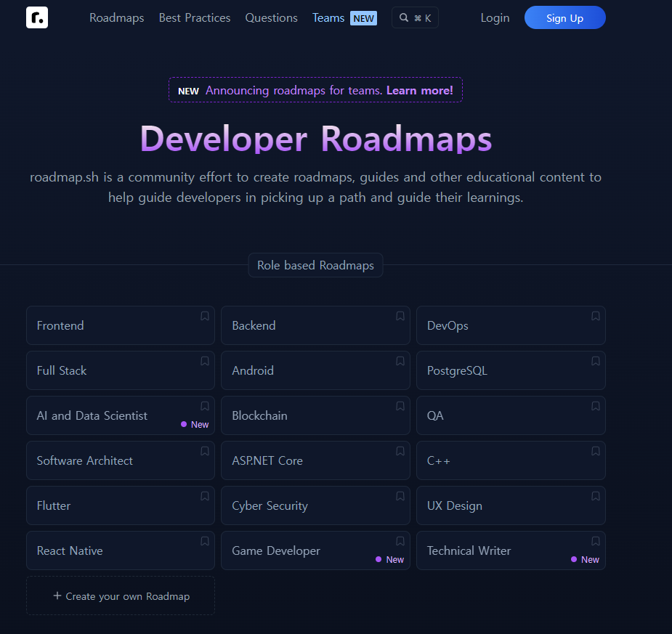Bookmark the React Native roadmap
The image size is (672, 634).
[205, 541]
